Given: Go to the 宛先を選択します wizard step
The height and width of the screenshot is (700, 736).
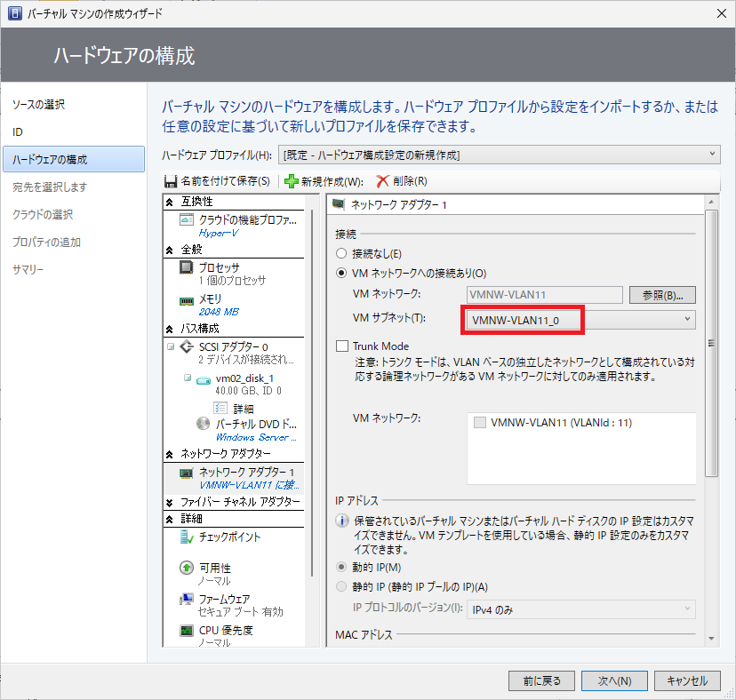Looking at the screenshot, I should (50, 187).
